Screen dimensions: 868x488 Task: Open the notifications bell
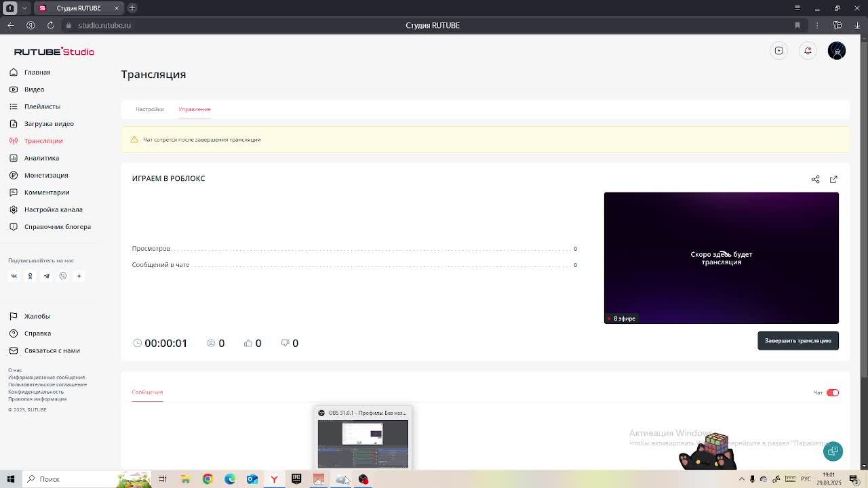[808, 51]
